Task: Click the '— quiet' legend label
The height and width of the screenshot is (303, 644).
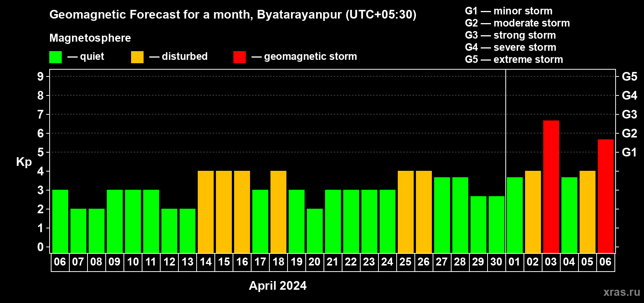Action: pos(86,56)
